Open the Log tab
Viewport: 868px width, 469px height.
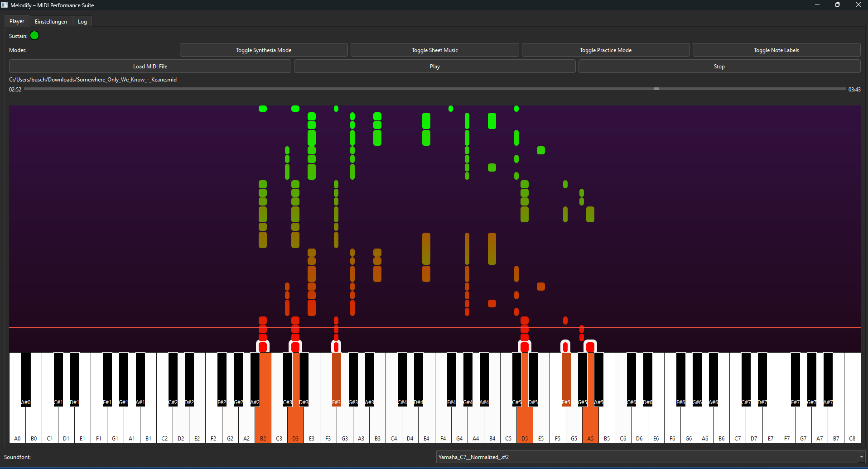[x=82, y=21]
